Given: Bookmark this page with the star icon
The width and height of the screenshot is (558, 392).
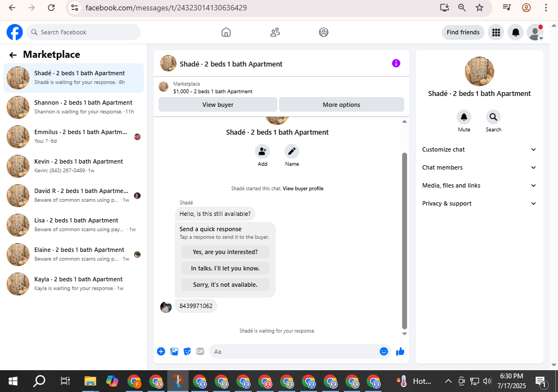Looking at the screenshot, I should tap(480, 8).
